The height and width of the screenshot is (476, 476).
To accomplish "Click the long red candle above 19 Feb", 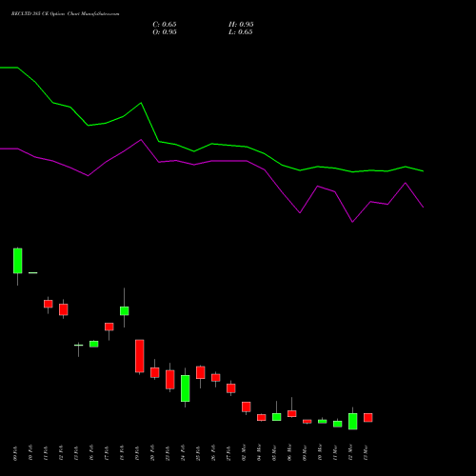I will click(x=140, y=356).
